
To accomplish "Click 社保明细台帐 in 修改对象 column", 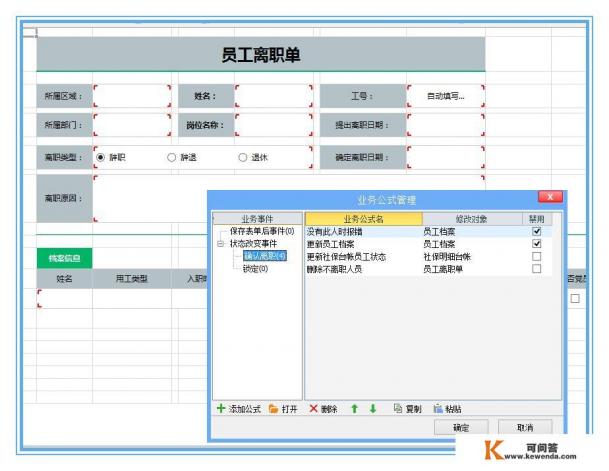I will (447, 256).
